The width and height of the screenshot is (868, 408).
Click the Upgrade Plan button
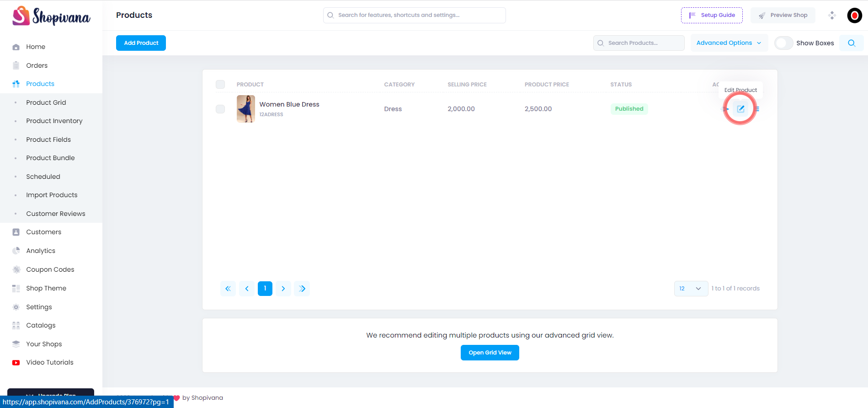(51, 392)
